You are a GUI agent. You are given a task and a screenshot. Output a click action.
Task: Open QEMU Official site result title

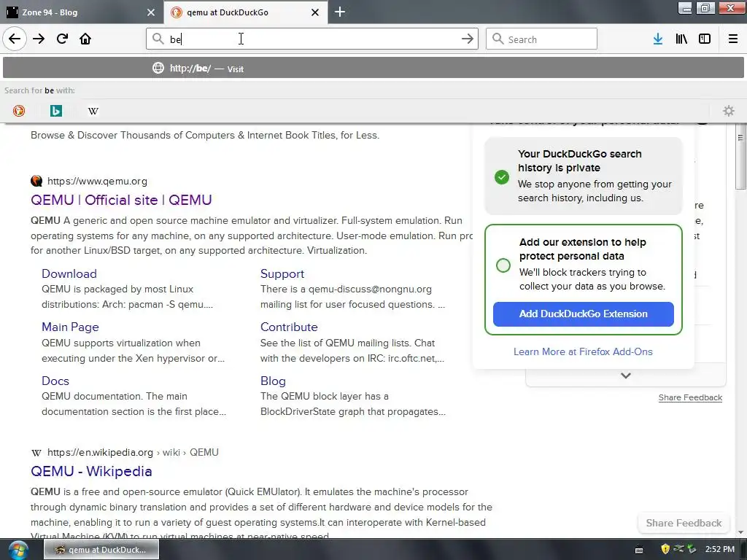(x=121, y=200)
